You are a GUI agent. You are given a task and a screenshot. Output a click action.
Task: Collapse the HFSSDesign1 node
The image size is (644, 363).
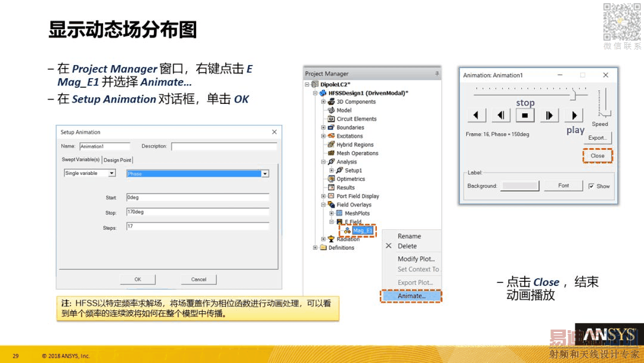pos(315,93)
